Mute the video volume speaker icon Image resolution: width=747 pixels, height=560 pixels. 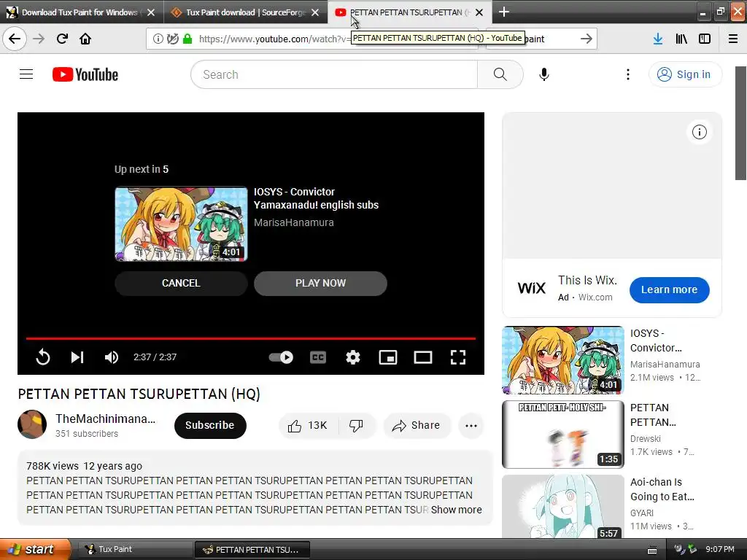pyautogui.click(x=112, y=357)
